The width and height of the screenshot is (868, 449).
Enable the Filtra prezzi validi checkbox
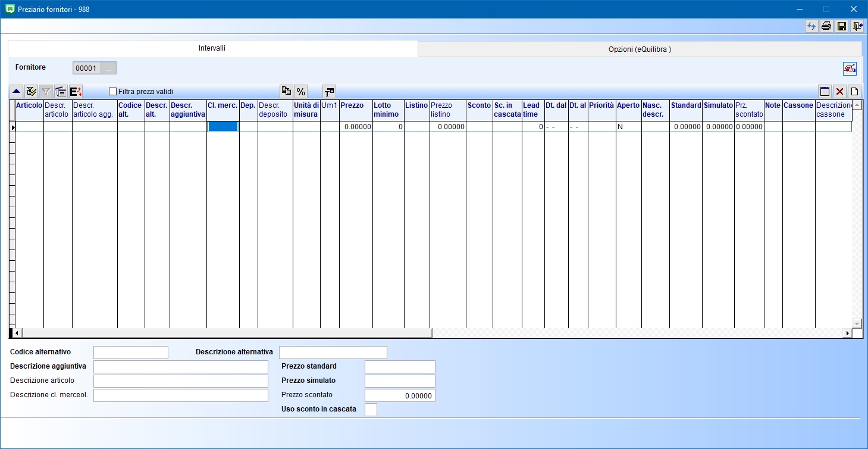pyautogui.click(x=113, y=92)
